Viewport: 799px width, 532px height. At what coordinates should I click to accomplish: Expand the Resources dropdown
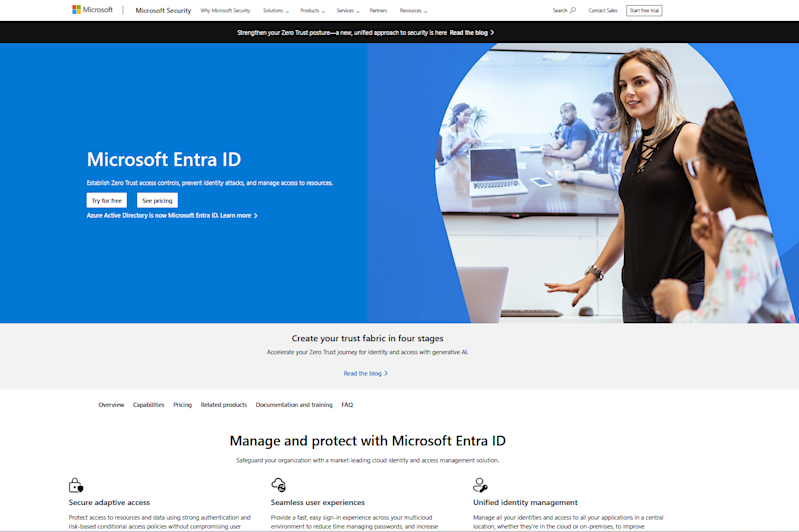(413, 10)
